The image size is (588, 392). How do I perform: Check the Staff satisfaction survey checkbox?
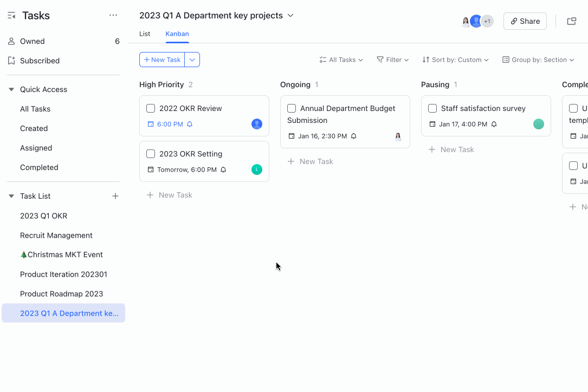tap(432, 108)
